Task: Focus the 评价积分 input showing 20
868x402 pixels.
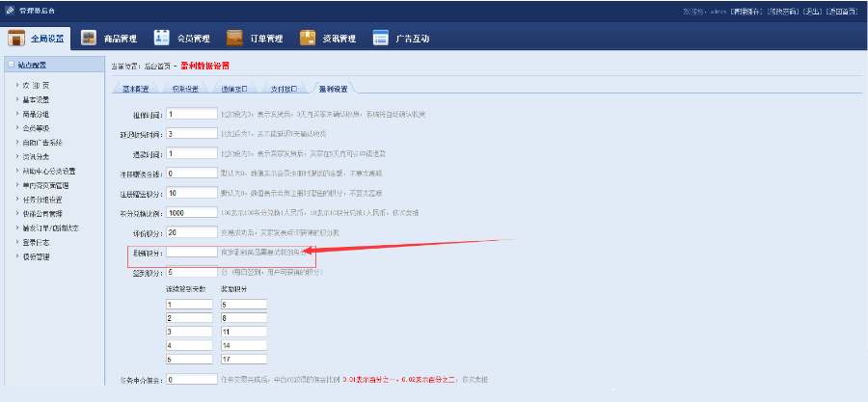Action: point(192,232)
